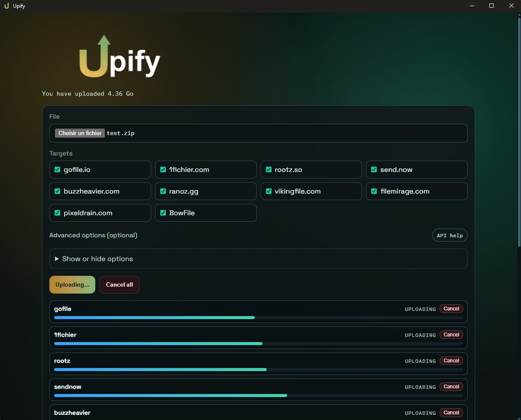Minimize the Upify window
The height and width of the screenshot is (420, 521).
coord(472,6)
